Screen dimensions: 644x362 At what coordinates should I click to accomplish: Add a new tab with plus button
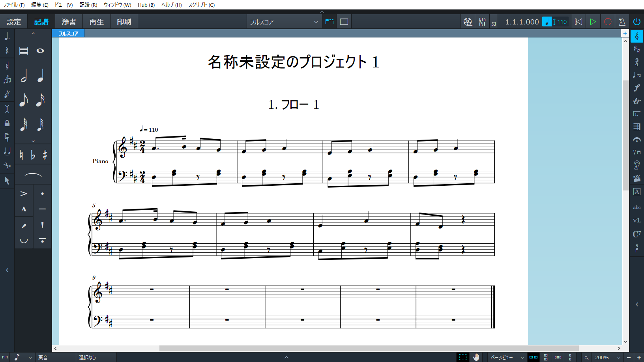[625, 34]
